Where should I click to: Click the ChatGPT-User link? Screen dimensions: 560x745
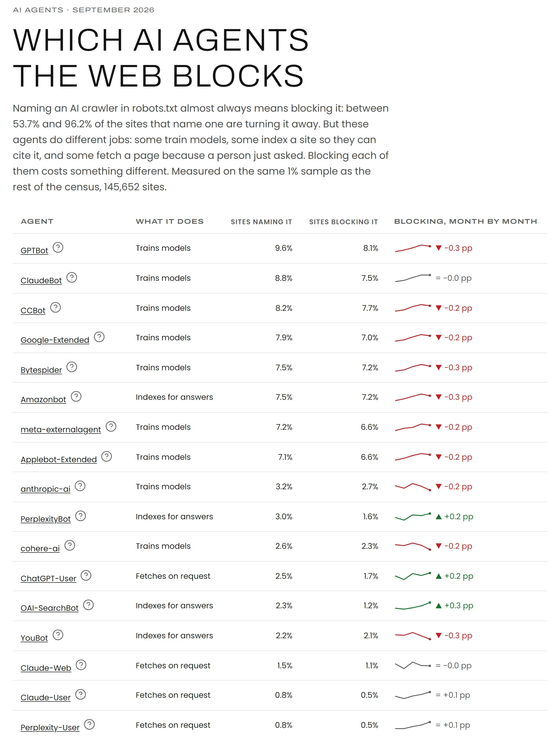48,579
